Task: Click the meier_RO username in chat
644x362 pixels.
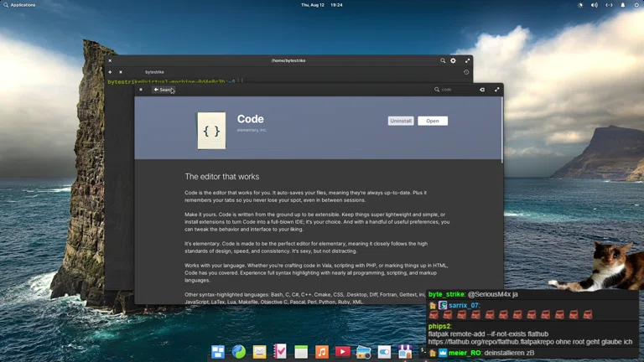Action: [x=465, y=353]
